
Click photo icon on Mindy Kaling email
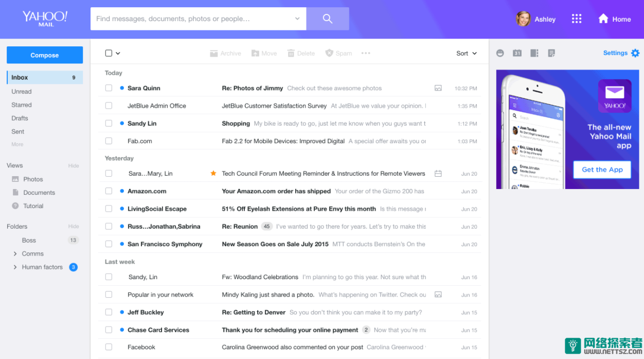[x=438, y=295]
